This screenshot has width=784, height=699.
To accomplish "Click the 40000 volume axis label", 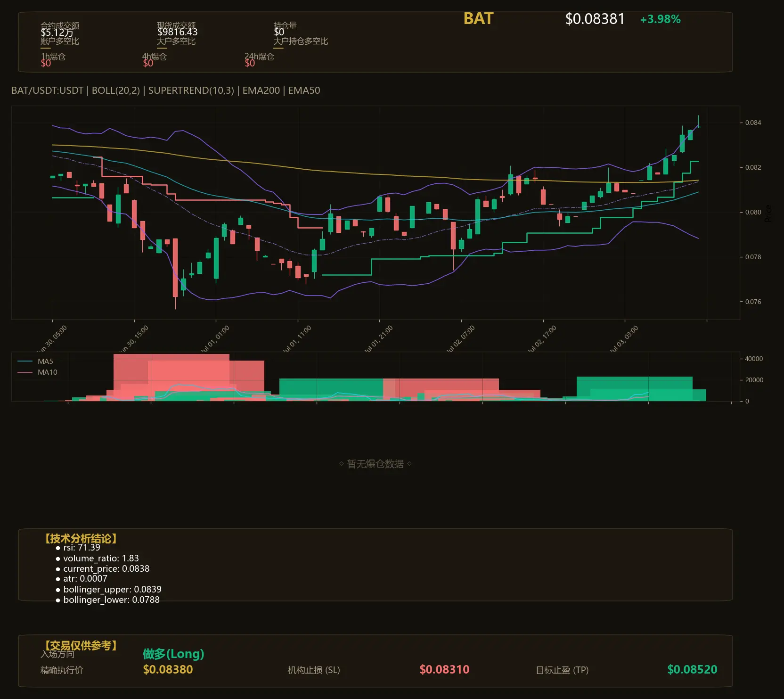I will pos(754,359).
